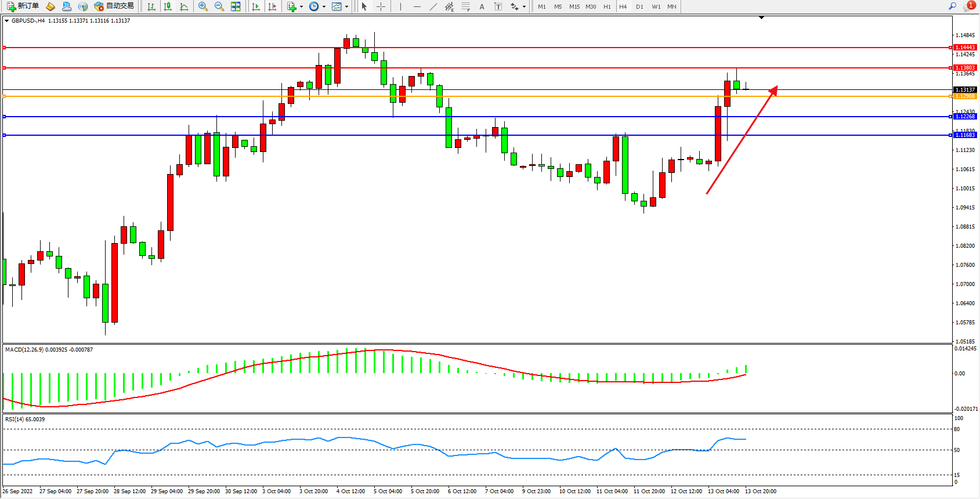Zoom in on the chart
980x499 pixels.
click(203, 6)
